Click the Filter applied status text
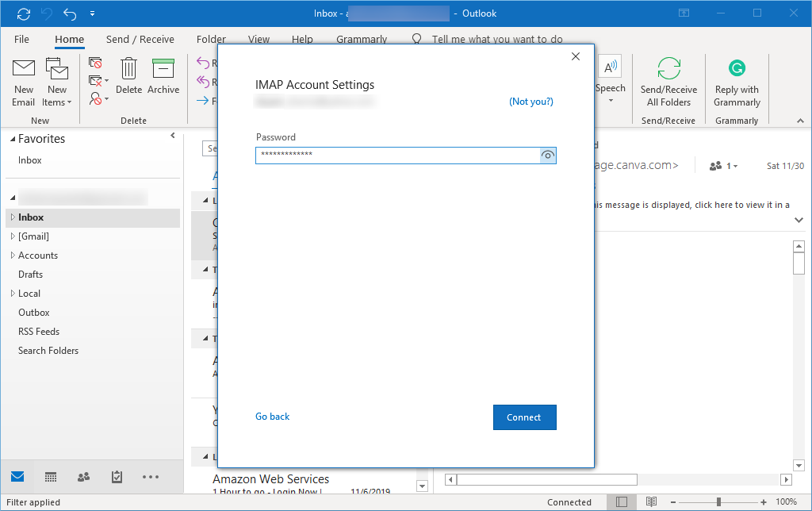The width and height of the screenshot is (812, 511). tap(33, 502)
